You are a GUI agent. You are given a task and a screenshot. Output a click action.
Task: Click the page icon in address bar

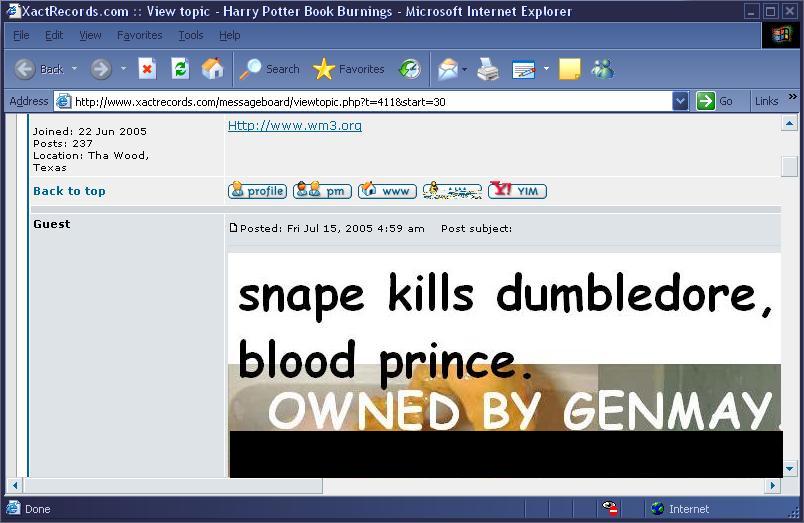63,102
